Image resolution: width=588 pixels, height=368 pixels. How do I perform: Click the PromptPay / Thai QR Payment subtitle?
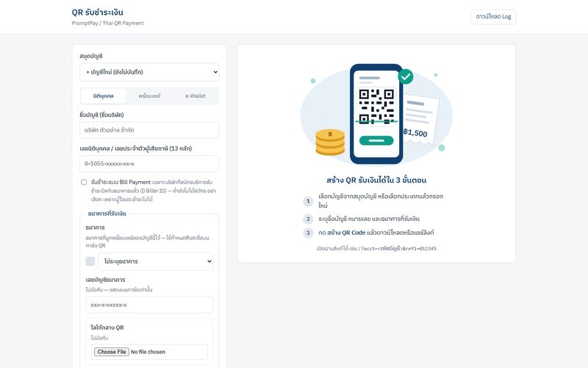tap(107, 24)
